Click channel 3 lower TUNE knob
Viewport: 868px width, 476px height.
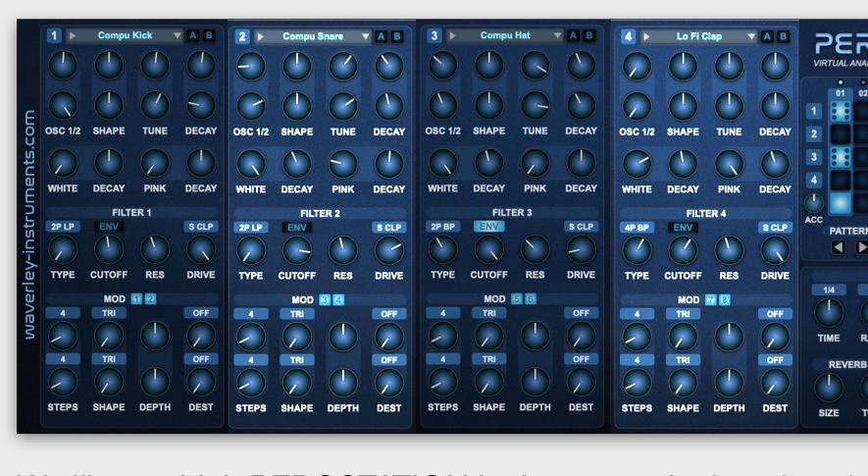click(535, 105)
